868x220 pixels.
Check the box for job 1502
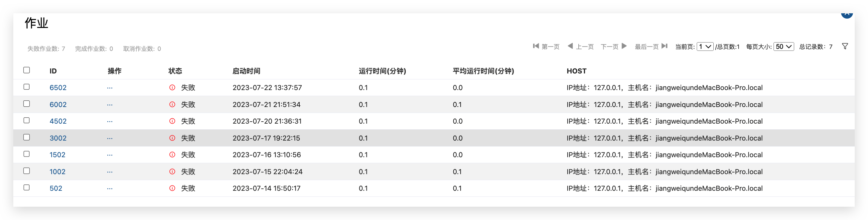(27, 154)
